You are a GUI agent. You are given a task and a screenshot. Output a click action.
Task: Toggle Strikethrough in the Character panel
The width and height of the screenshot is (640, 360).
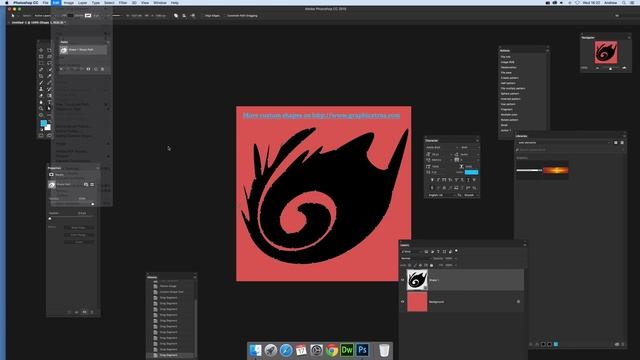474,180
